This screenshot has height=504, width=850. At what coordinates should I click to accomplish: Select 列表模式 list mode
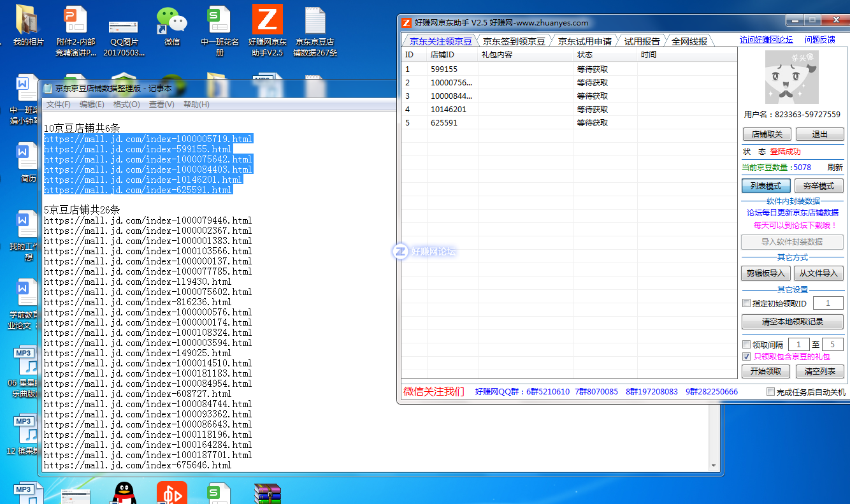click(x=766, y=186)
